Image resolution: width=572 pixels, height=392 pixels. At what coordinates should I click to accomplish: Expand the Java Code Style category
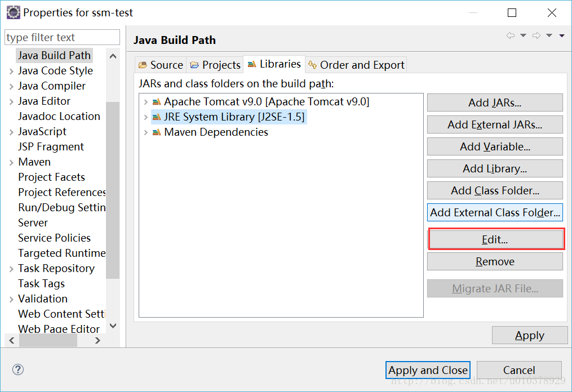point(11,71)
